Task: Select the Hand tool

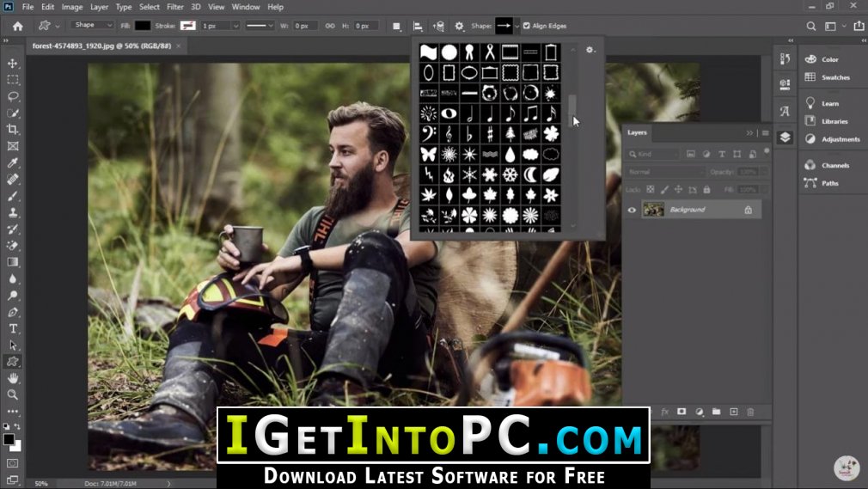Action: (13, 378)
